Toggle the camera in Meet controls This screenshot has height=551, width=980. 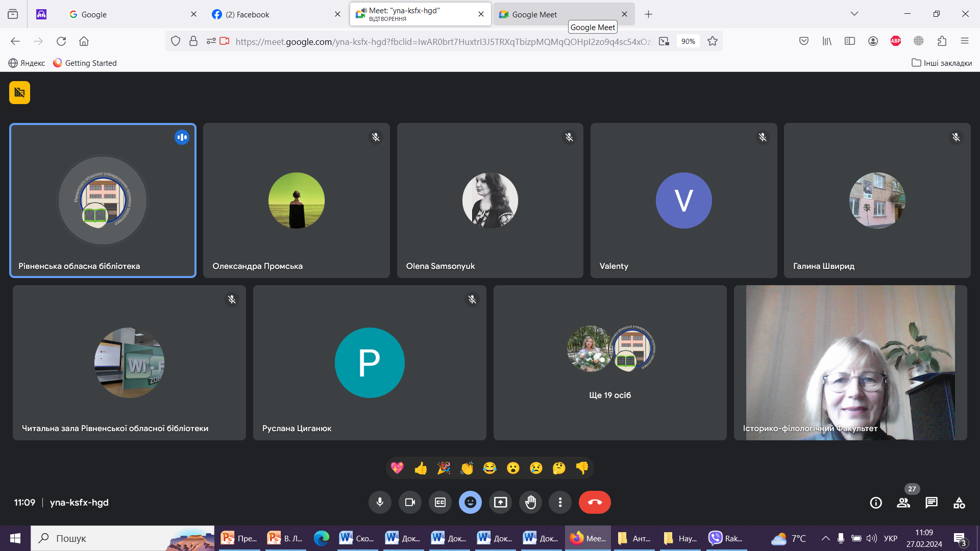[x=410, y=503]
